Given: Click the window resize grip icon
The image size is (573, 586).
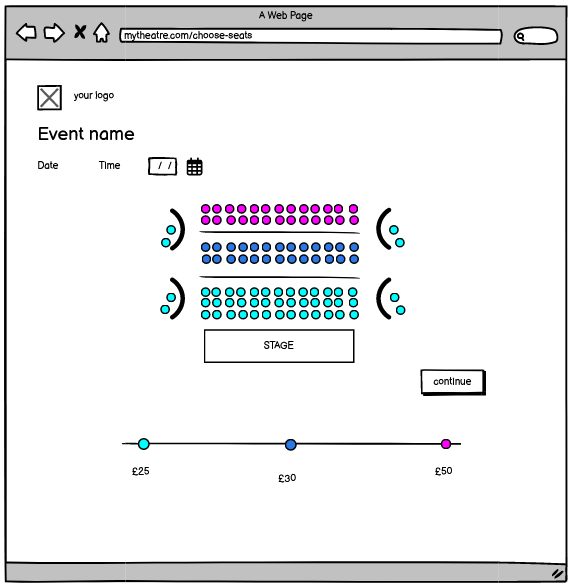Looking at the screenshot, I should (x=557, y=573).
